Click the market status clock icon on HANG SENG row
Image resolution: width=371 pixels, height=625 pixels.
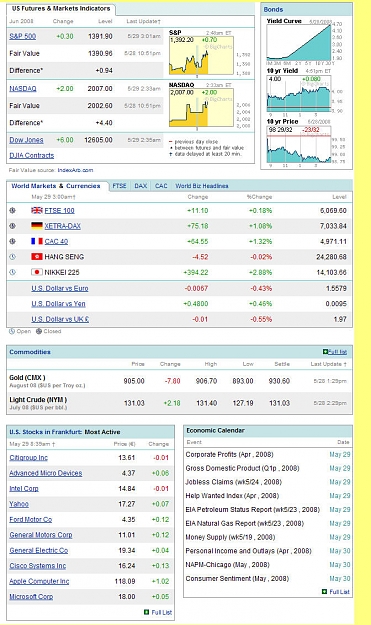tap(12, 257)
